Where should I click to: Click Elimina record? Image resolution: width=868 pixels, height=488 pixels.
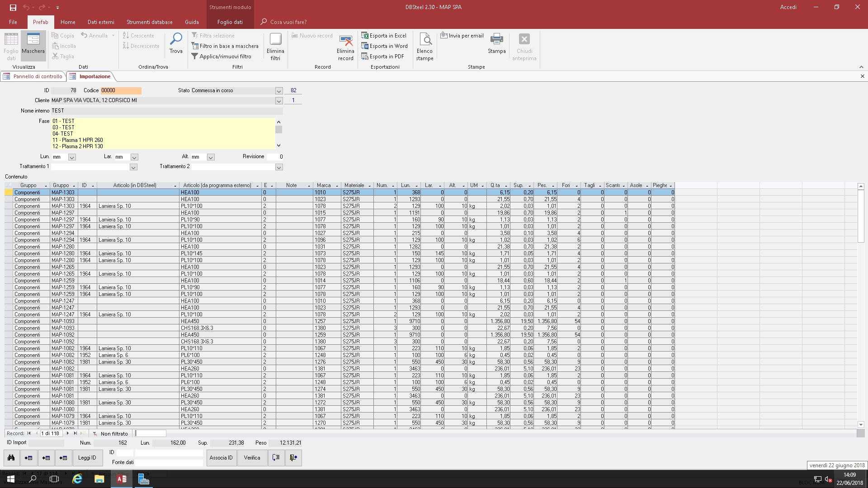(x=345, y=47)
